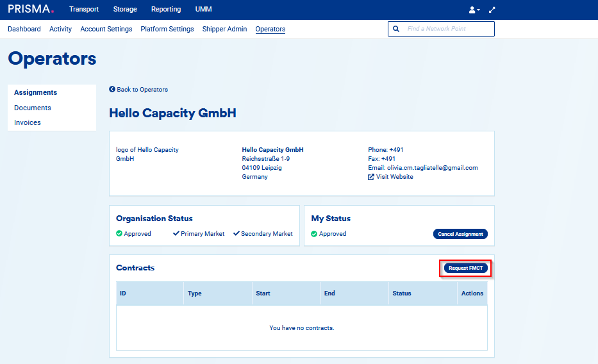Image resolution: width=598 pixels, height=364 pixels.
Task: Click the Hello Capacity GmbH heading
Action: point(172,113)
